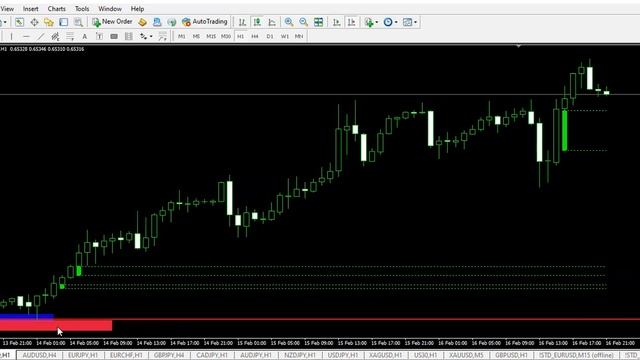Screen dimensions: 640x360
Task: Switch chart to Bar Chart style
Action: click(x=242, y=22)
